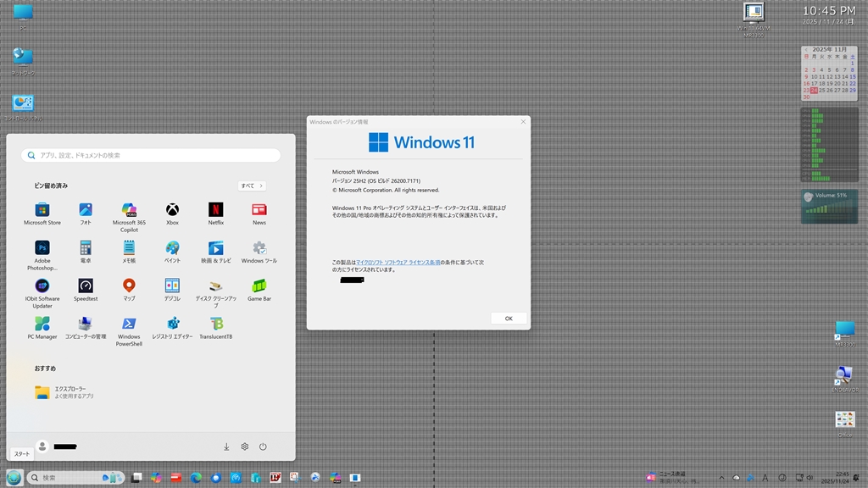Launch Xbox app in Start menu
This screenshot has width=868, height=488.
tap(172, 210)
